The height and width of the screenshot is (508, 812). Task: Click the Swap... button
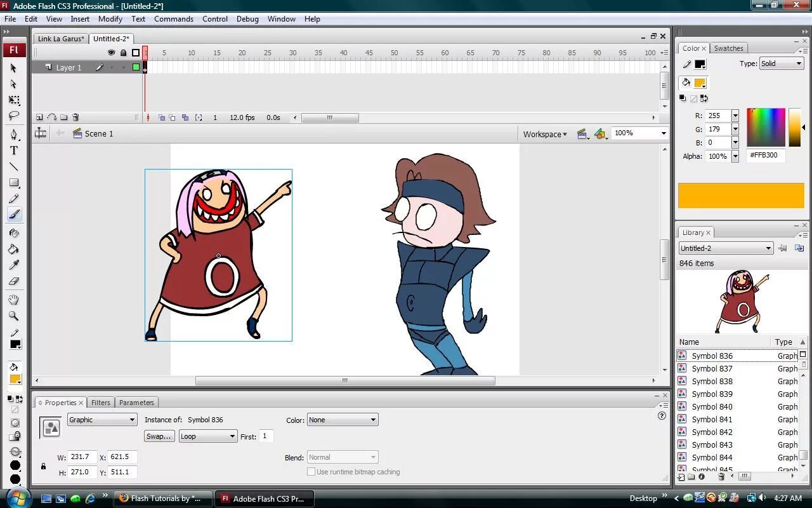pyautogui.click(x=159, y=436)
